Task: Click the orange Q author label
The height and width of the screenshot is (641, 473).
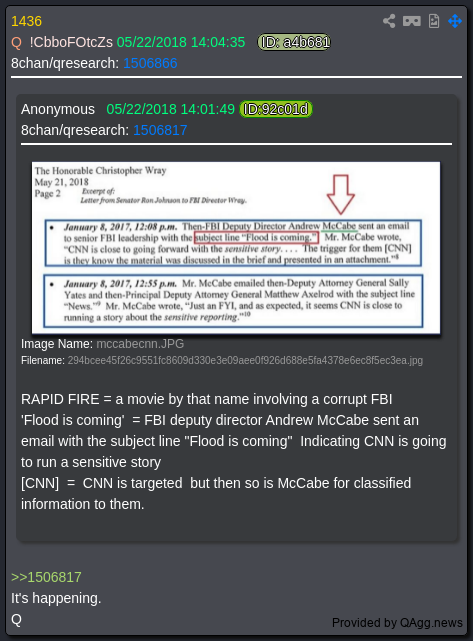Action: pyautogui.click(x=16, y=43)
